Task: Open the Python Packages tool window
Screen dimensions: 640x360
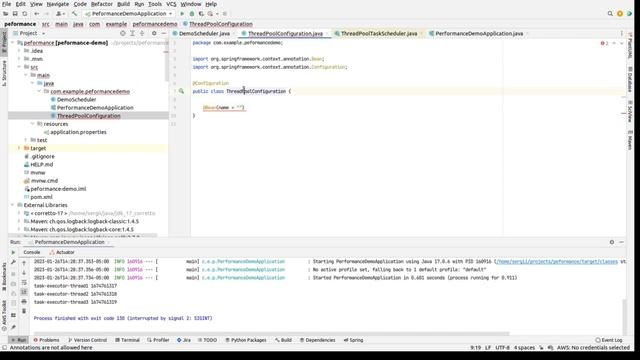Action: pyautogui.click(x=246, y=340)
